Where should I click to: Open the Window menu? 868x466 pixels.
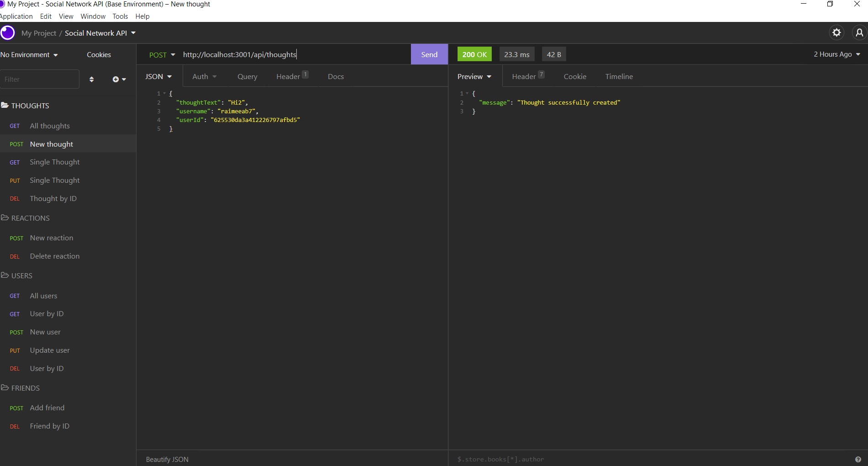point(93,16)
